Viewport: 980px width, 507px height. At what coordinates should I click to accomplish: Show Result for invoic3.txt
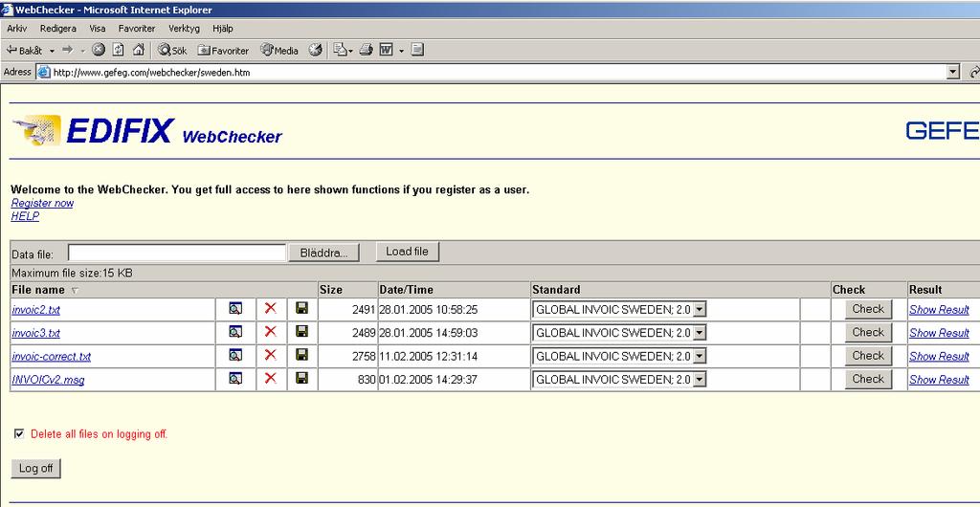(x=939, y=333)
